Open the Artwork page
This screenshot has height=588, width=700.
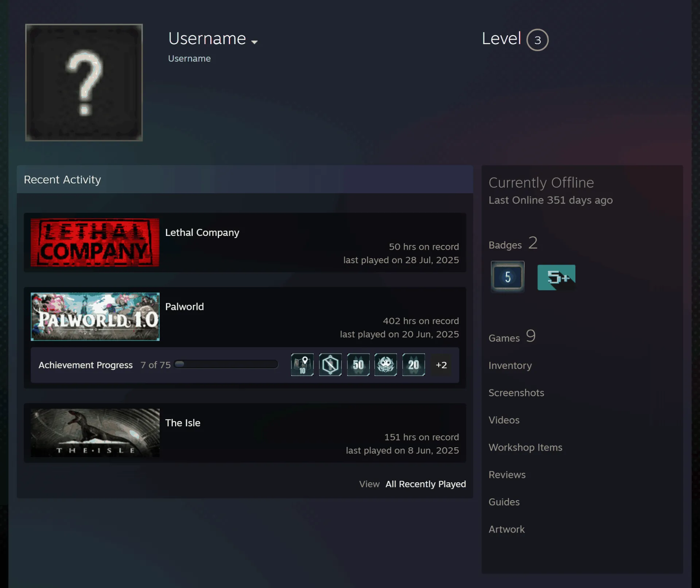pos(506,529)
